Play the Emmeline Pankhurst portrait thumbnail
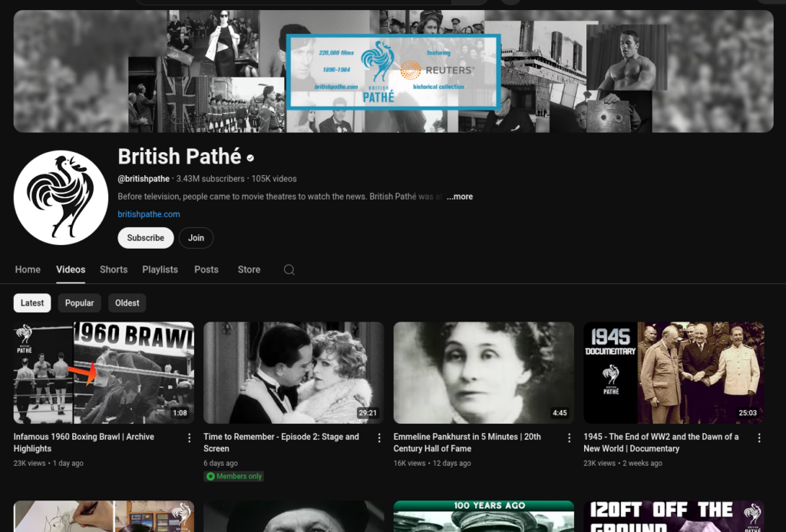Viewport: 786px width, 532px height. 484,372
